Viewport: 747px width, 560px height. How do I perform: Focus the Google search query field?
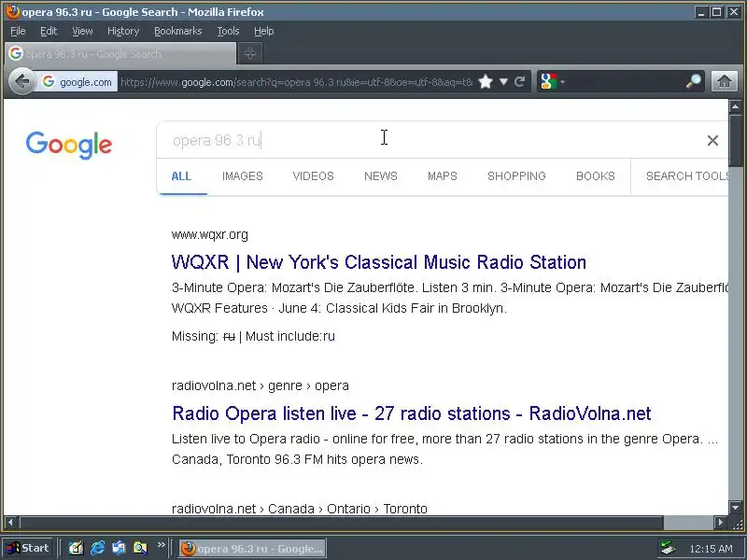pyautogui.click(x=429, y=141)
